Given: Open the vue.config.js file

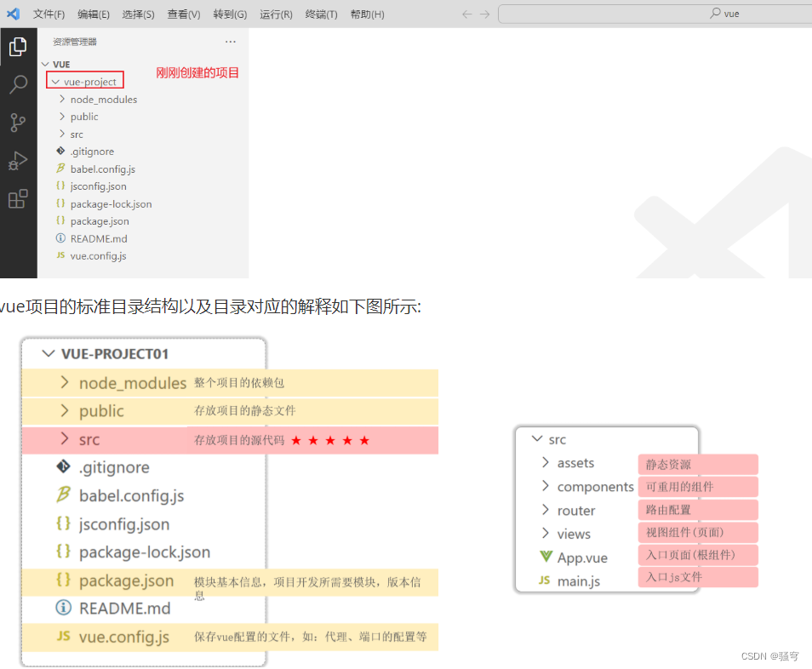Looking at the screenshot, I should 96,255.
